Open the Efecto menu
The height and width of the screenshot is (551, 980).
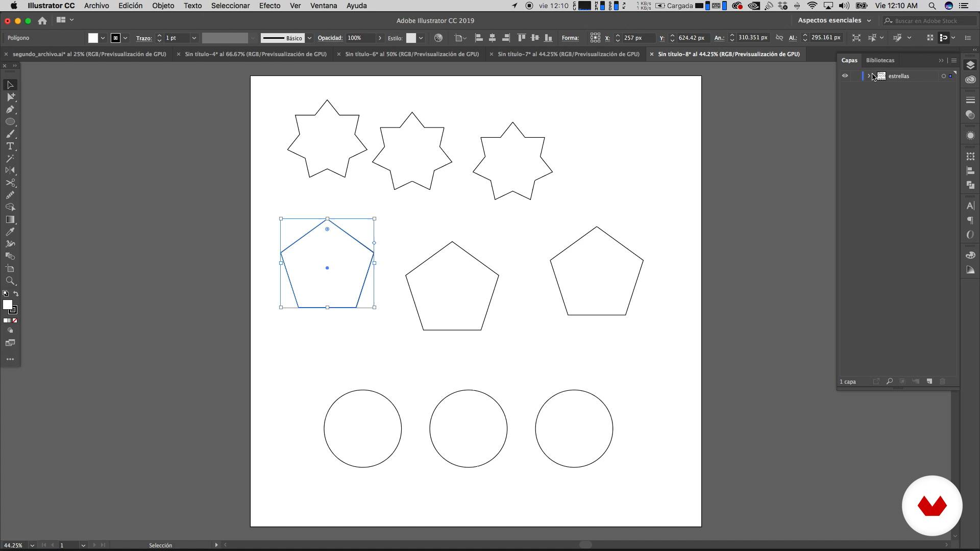point(269,6)
